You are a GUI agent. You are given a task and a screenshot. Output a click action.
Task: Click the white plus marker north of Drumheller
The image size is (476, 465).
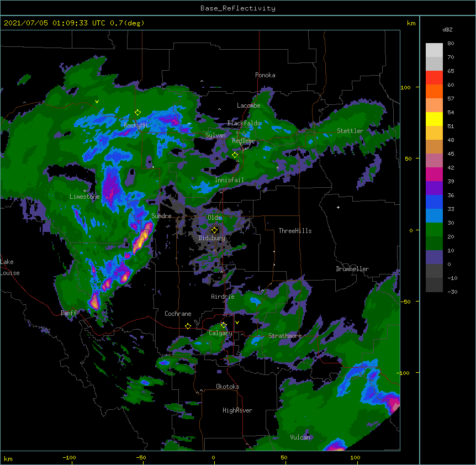pyautogui.click(x=338, y=207)
